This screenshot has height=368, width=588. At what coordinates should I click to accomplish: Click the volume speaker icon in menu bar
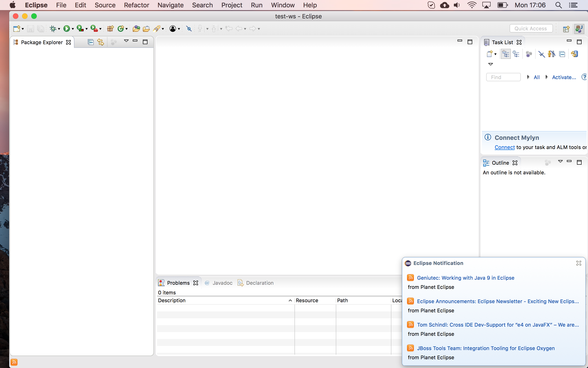tap(457, 5)
